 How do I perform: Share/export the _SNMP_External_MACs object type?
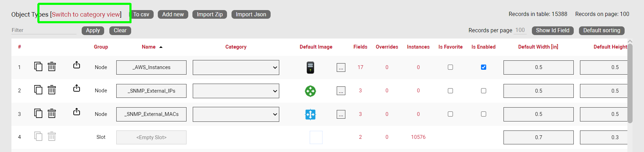pyautogui.click(x=76, y=112)
